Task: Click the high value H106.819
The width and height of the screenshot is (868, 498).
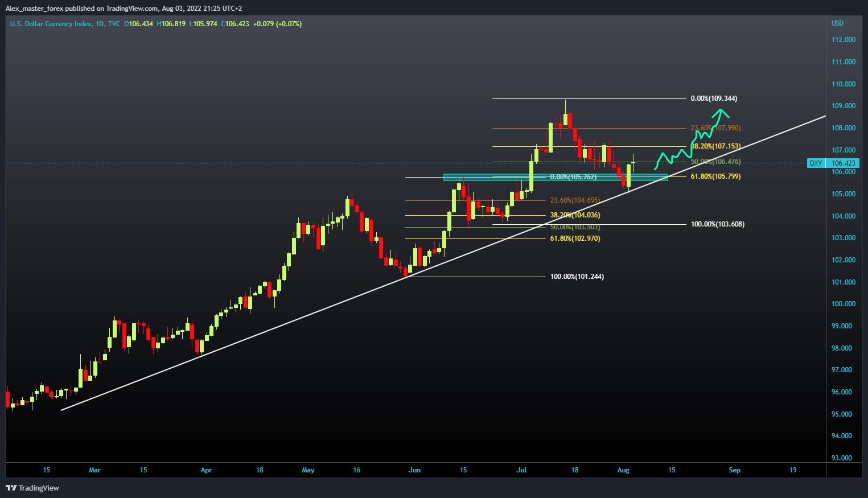Action: 171,24
